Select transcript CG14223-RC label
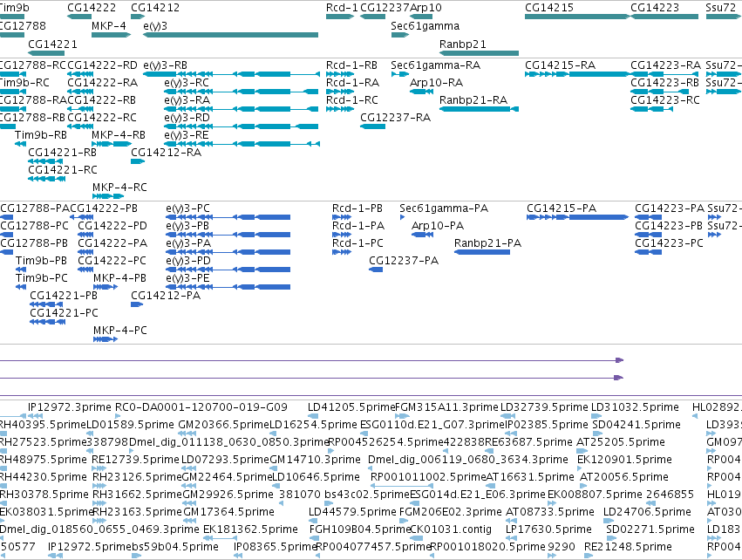This screenshot has width=742, height=560. (665, 100)
